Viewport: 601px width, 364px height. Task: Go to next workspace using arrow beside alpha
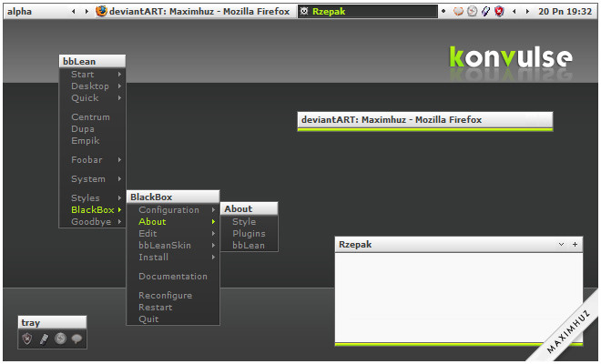[87, 12]
